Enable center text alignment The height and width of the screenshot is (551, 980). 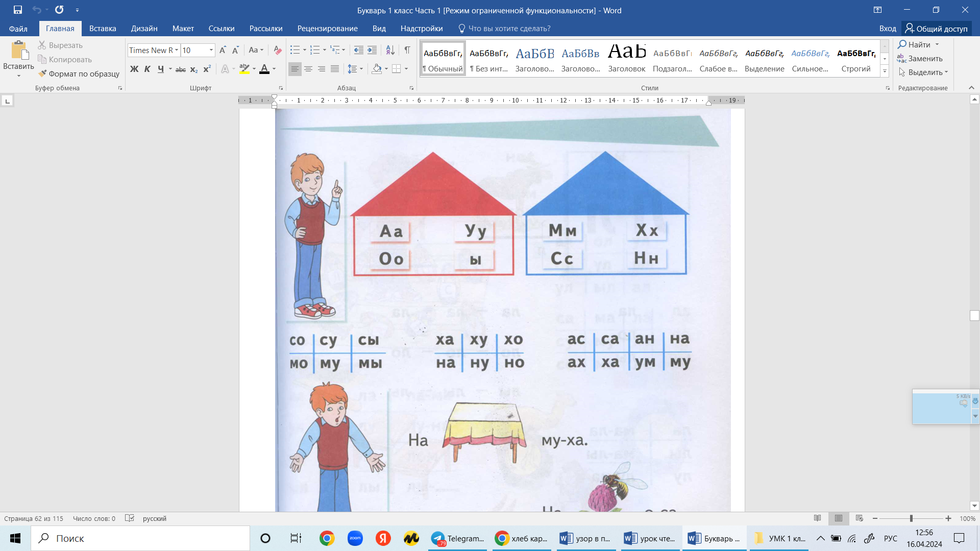pos(308,69)
